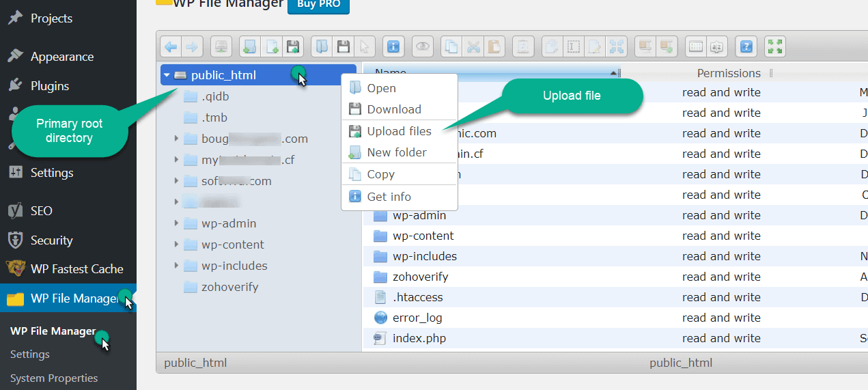Select the zohoverify folder in the file list

(420, 277)
